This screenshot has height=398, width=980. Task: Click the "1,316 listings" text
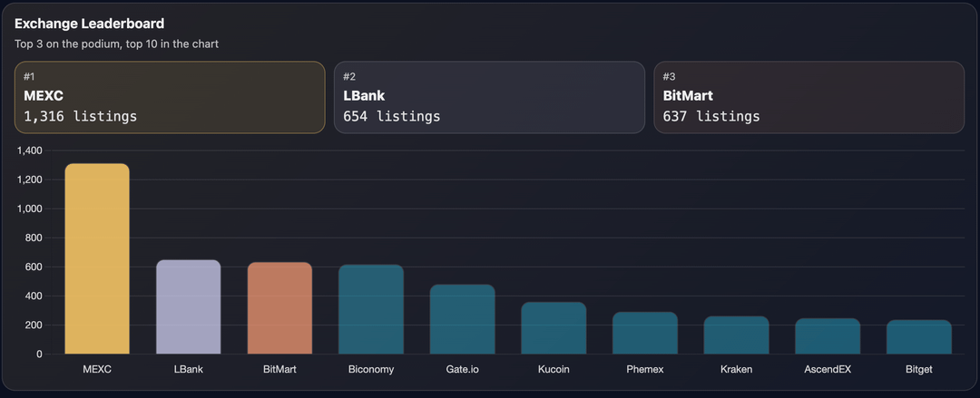(81, 116)
